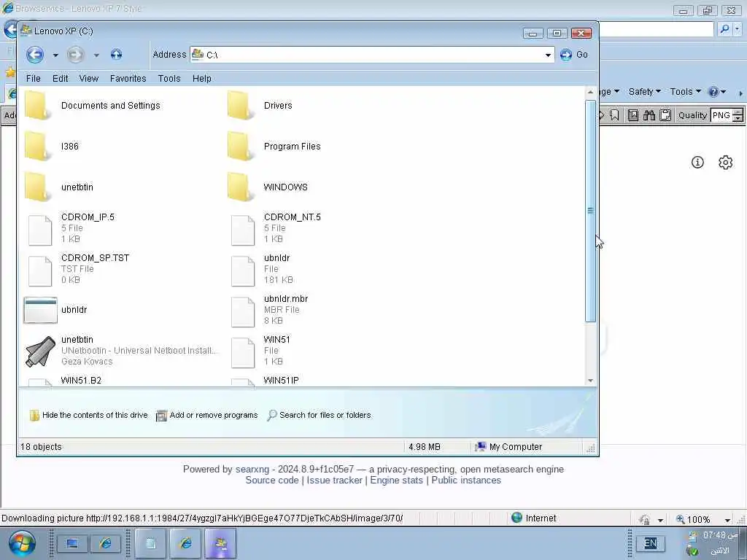Select the CDROM_NT.5 file
The image size is (747, 560).
[x=275, y=228]
